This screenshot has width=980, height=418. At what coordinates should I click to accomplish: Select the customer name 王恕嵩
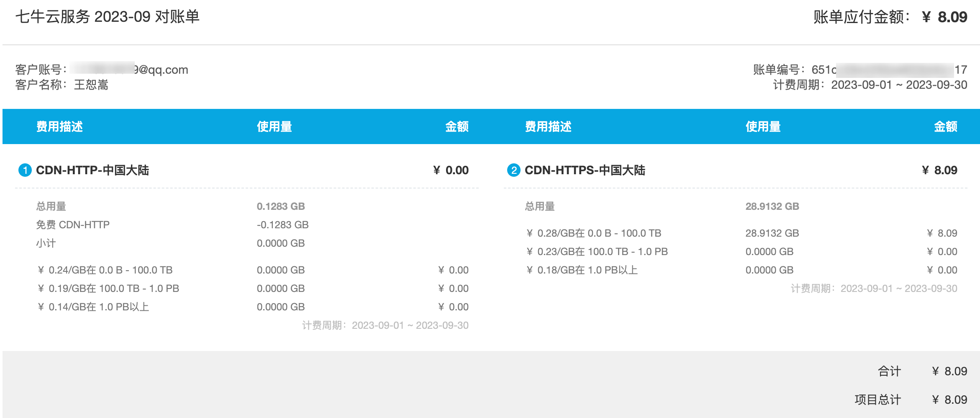[91, 85]
